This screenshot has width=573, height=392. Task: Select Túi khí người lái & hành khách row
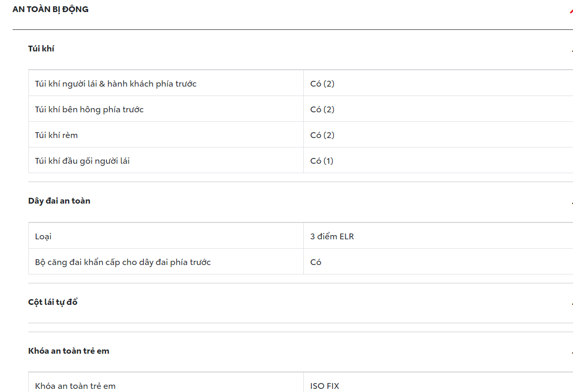116,84
